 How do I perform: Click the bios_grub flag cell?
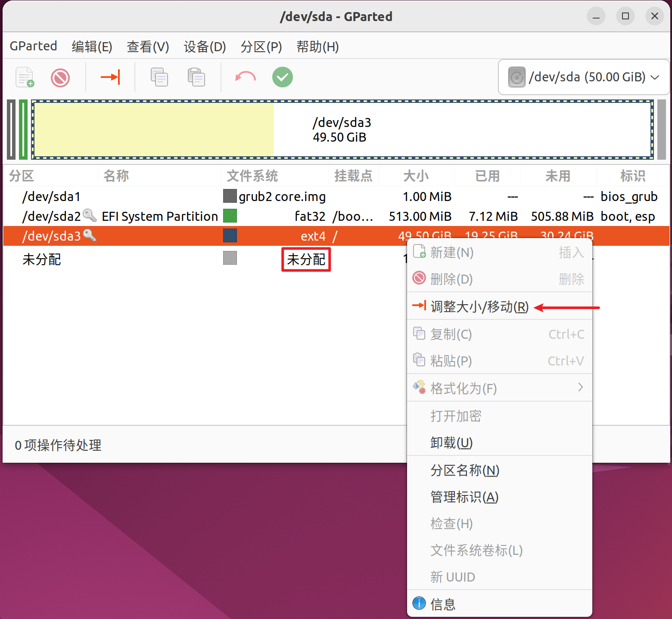pyautogui.click(x=629, y=197)
